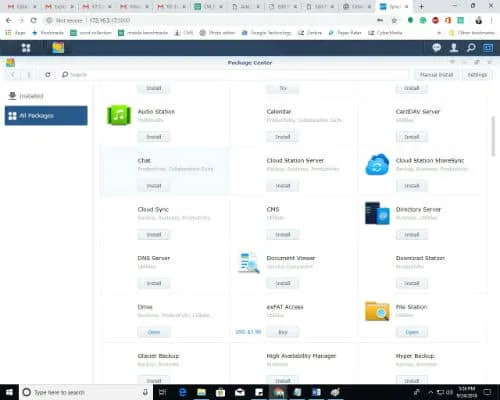Click the Document Viewer package icon
Viewport: 500px width, 400px height.
pos(249,263)
